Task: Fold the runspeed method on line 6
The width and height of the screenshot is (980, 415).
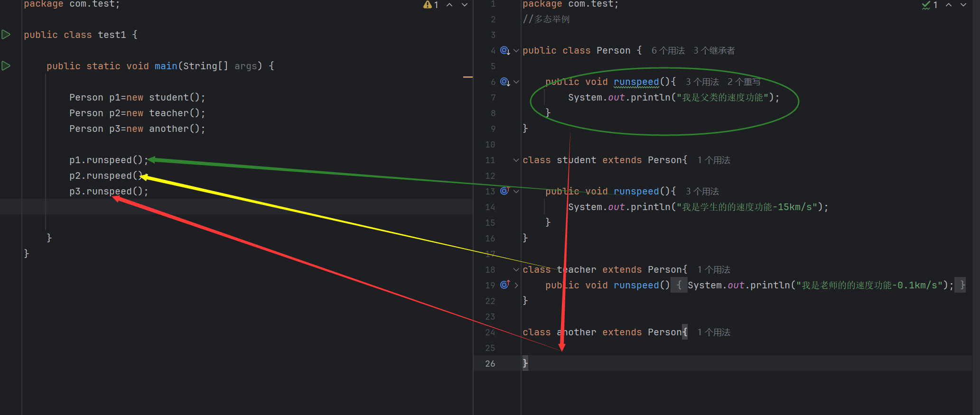Action: 516,82
